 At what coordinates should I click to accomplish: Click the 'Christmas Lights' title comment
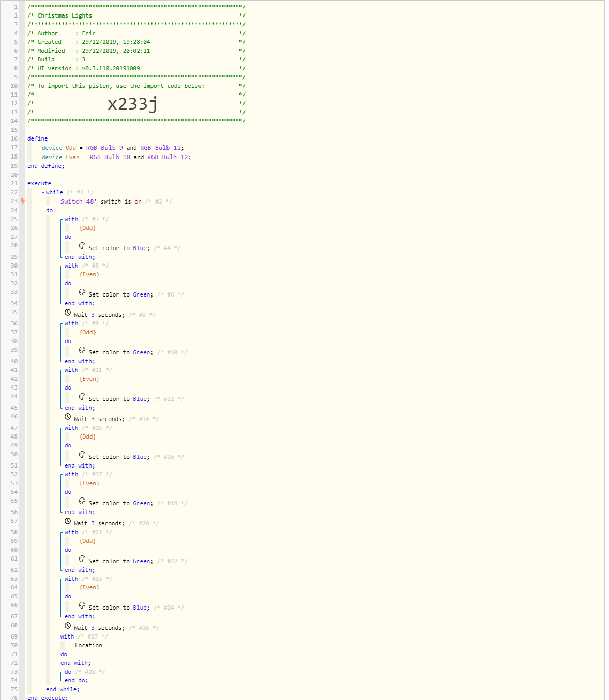(65, 15)
